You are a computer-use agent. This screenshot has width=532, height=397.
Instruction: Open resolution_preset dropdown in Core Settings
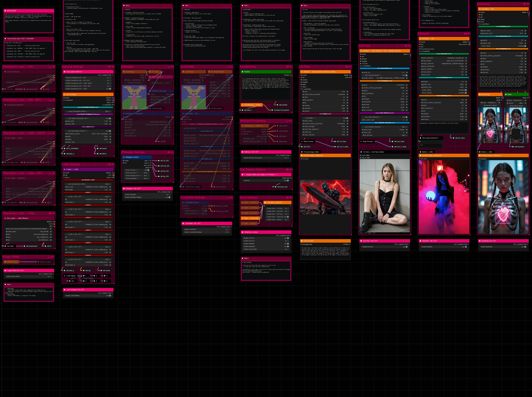click(x=88, y=134)
